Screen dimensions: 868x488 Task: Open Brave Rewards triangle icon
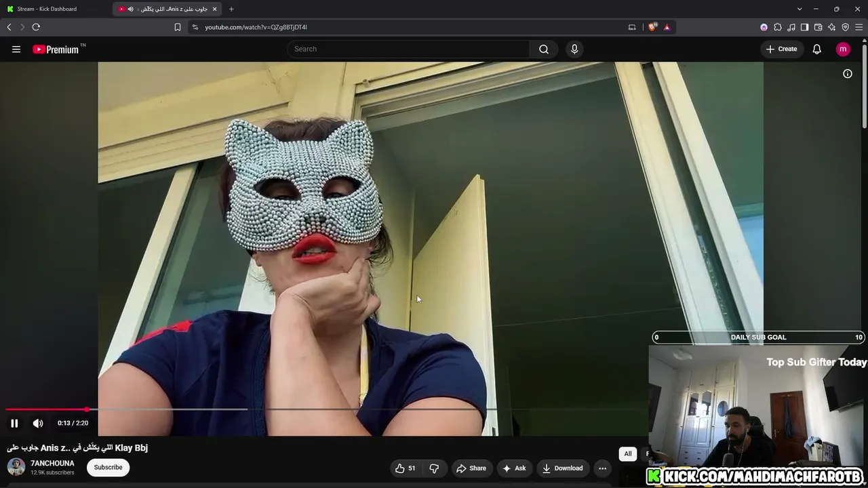[667, 27]
